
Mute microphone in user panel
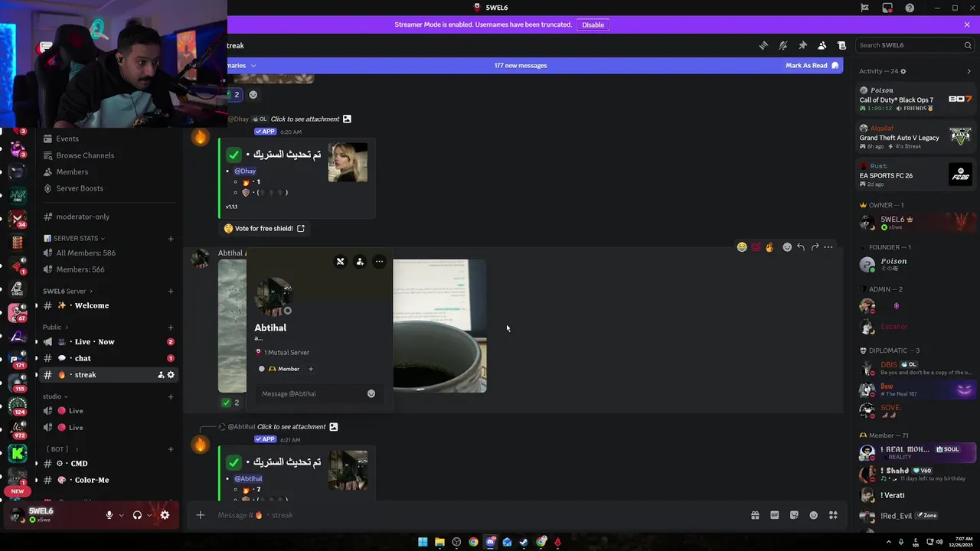109,515
